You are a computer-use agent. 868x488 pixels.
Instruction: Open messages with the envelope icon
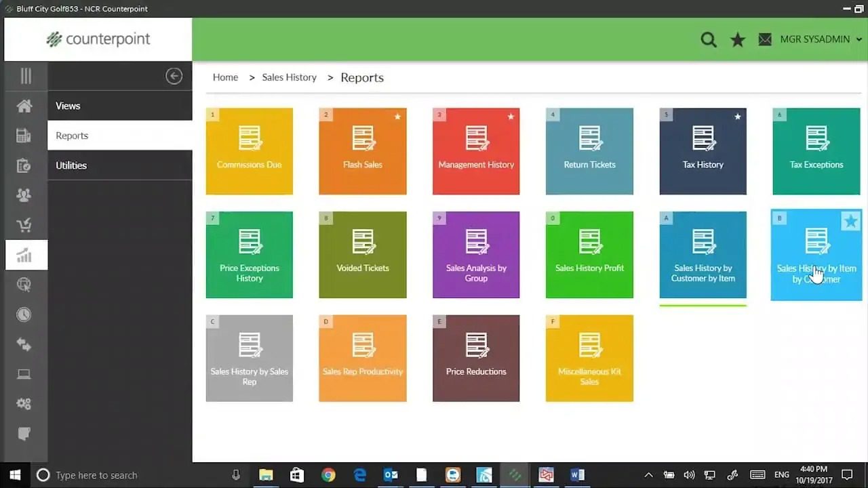(765, 40)
